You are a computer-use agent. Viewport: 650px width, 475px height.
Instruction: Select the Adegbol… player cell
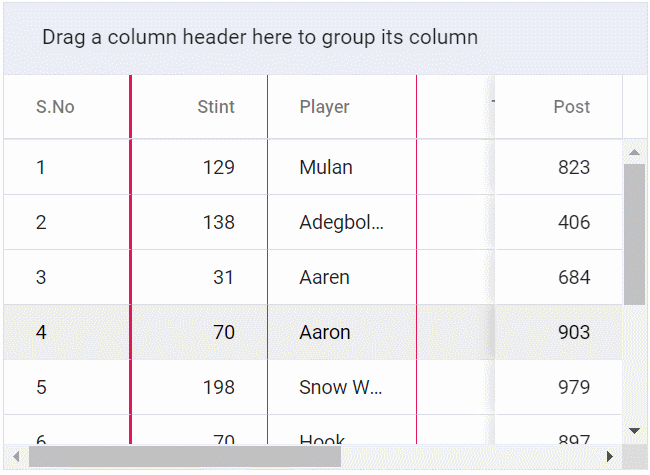341,222
